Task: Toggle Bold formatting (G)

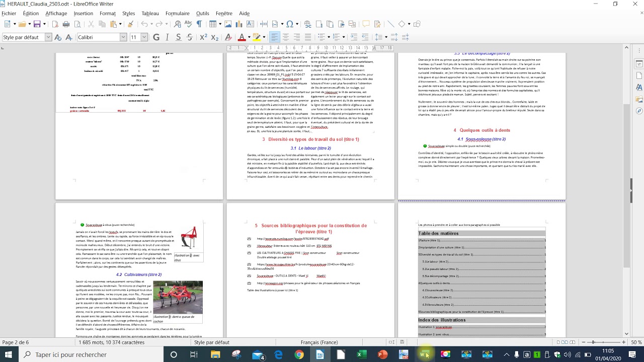Action: pyautogui.click(x=156, y=37)
